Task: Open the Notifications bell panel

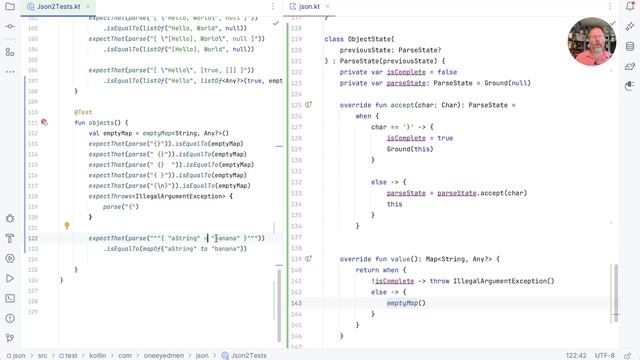Action: coord(630,6)
